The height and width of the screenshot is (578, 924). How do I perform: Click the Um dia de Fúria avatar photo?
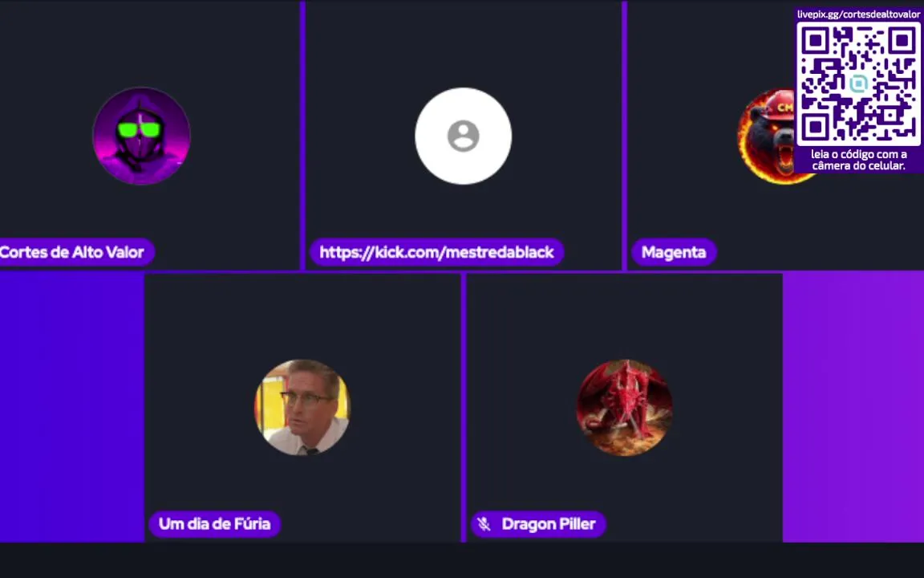pos(302,407)
